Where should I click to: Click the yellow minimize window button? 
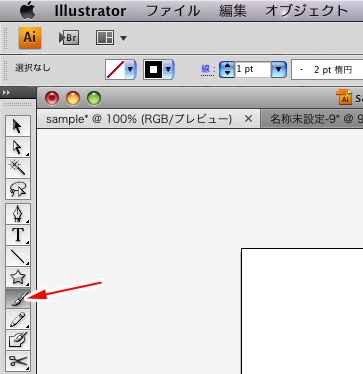pyautogui.click(x=73, y=98)
